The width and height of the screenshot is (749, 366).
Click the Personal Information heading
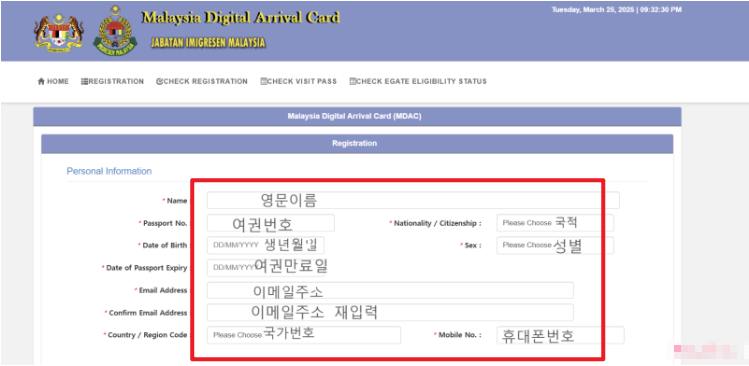[x=109, y=171]
